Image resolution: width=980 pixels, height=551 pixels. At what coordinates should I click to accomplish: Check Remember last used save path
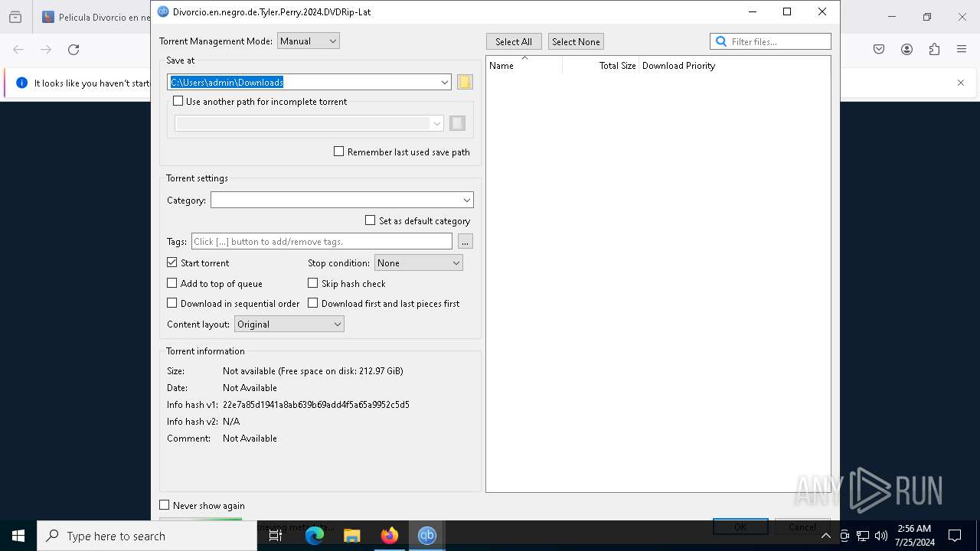click(x=338, y=152)
